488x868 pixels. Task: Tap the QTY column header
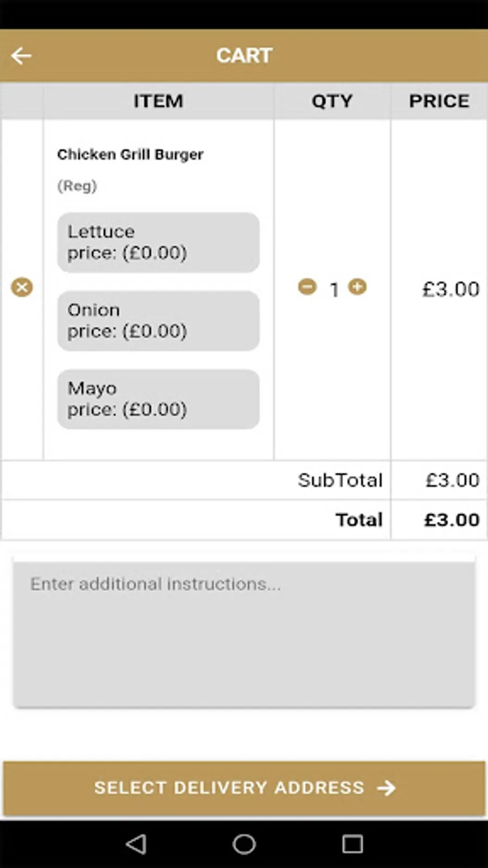coord(332,101)
